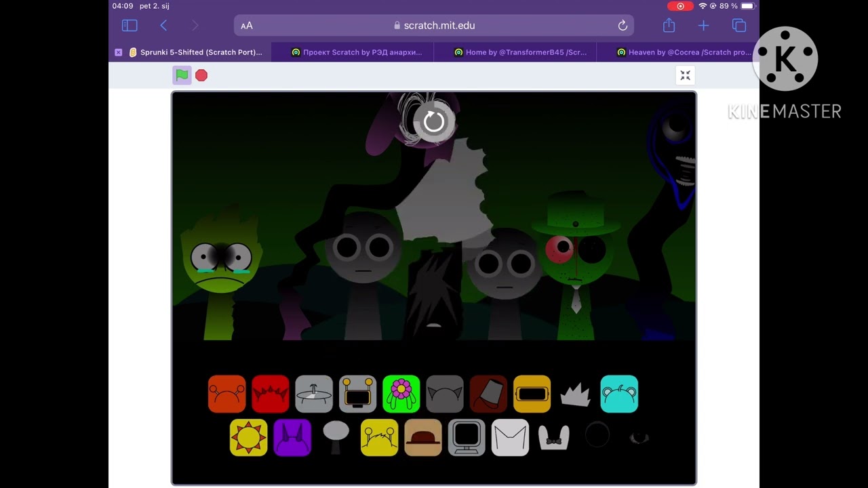Add a new Safari tab

pyautogui.click(x=703, y=26)
